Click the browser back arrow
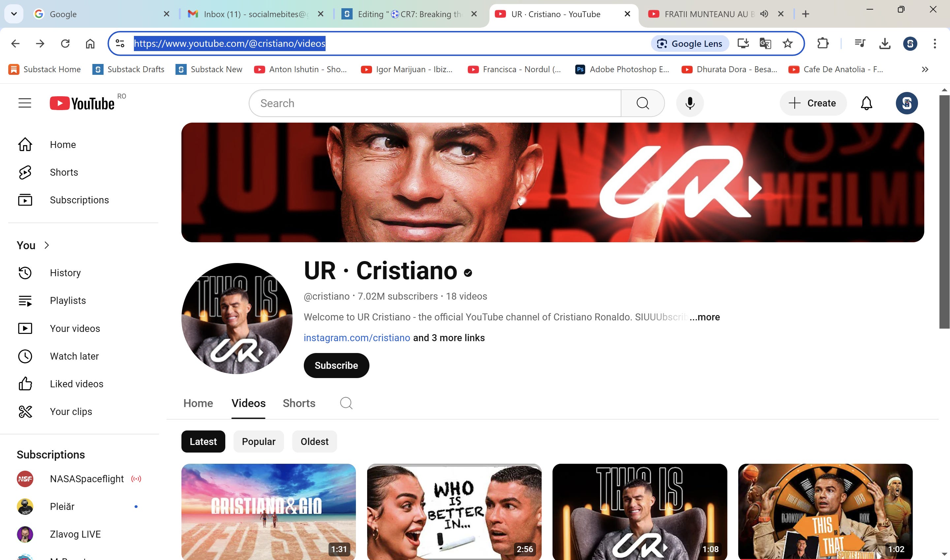The image size is (950, 560). [x=16, y=44]
